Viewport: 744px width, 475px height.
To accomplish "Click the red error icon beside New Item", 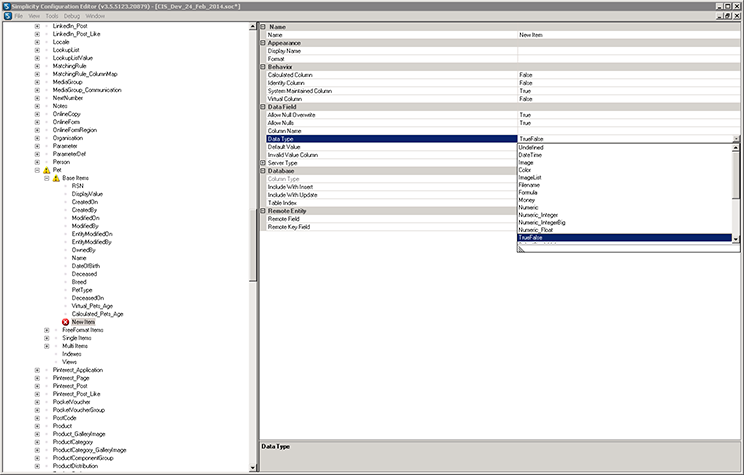I will (x=65, y=322).
